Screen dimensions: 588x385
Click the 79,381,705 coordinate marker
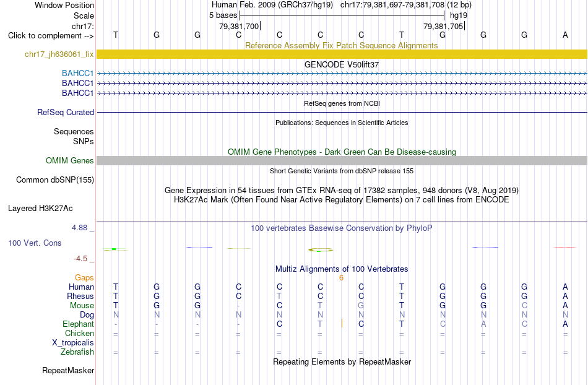coord(444,26)
